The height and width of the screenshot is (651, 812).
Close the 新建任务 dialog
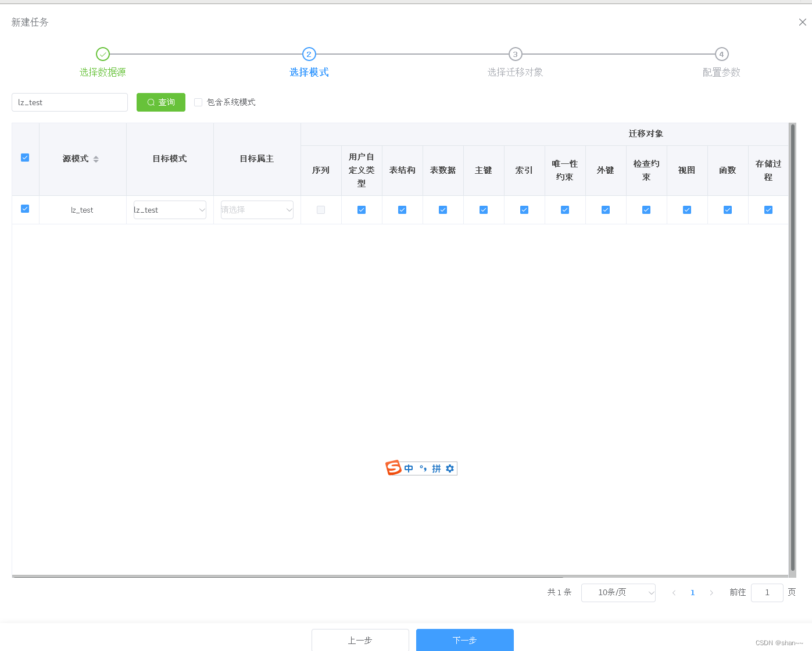tap(802, 22)
